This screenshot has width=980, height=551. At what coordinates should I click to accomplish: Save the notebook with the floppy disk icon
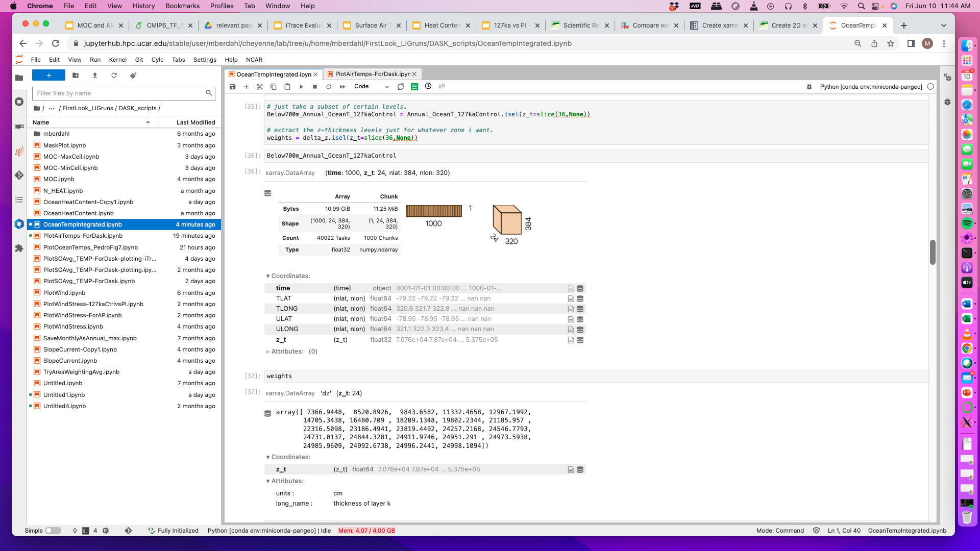click(232, 87)
